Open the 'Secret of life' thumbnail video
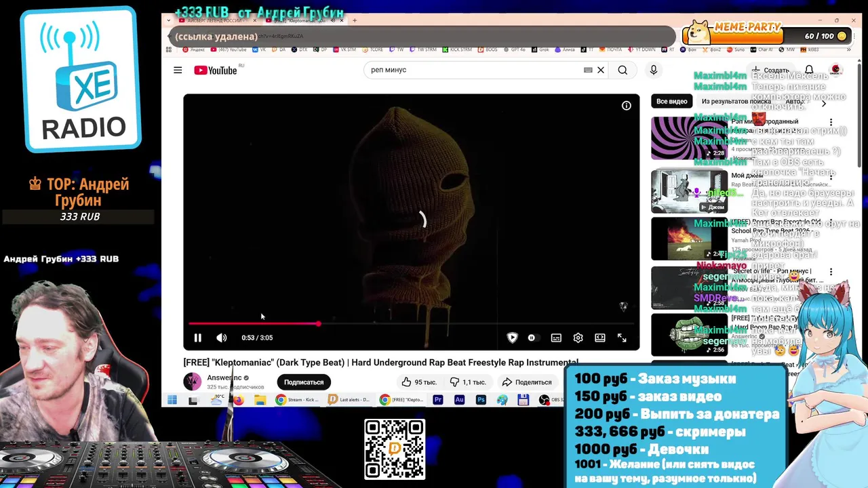The image size is (868, 488). pos(689,288)
